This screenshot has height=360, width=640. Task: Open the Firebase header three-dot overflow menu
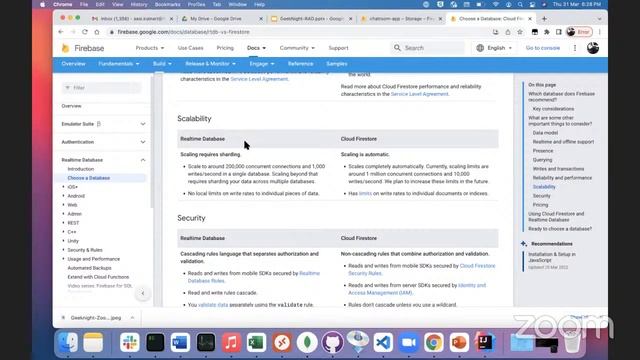coord(575,48)
